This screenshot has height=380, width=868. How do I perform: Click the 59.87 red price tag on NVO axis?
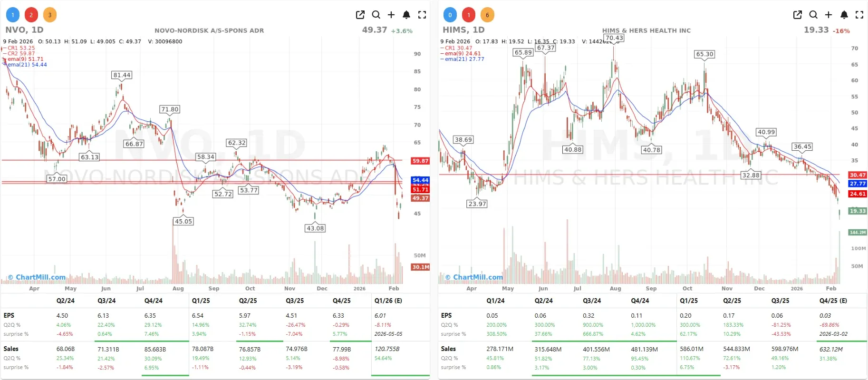point(420,161)
